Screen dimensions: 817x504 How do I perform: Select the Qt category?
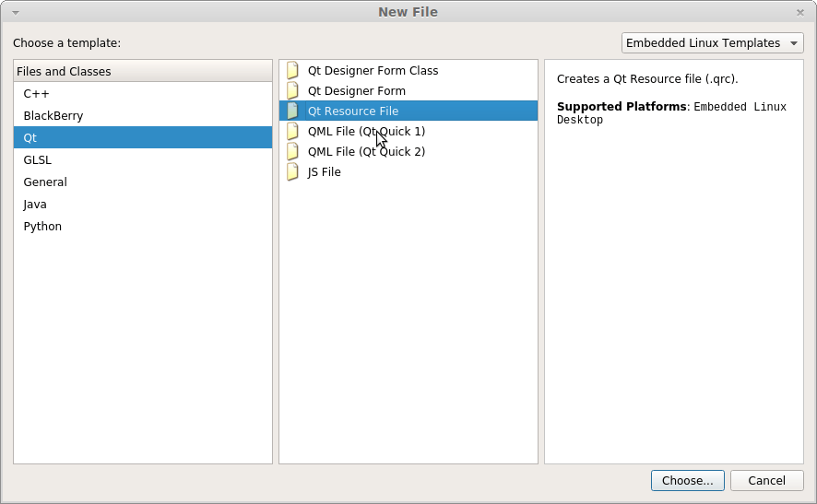(143, 137)
